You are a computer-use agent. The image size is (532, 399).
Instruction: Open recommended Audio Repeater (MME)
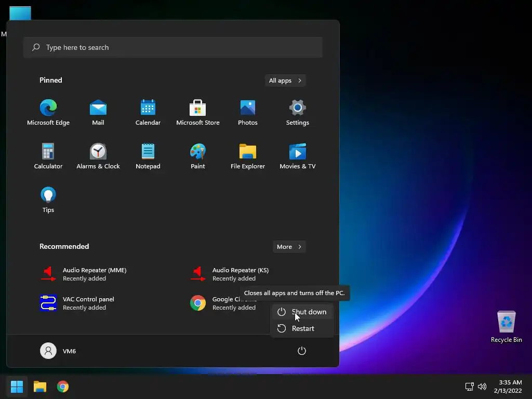click(84, 274)
